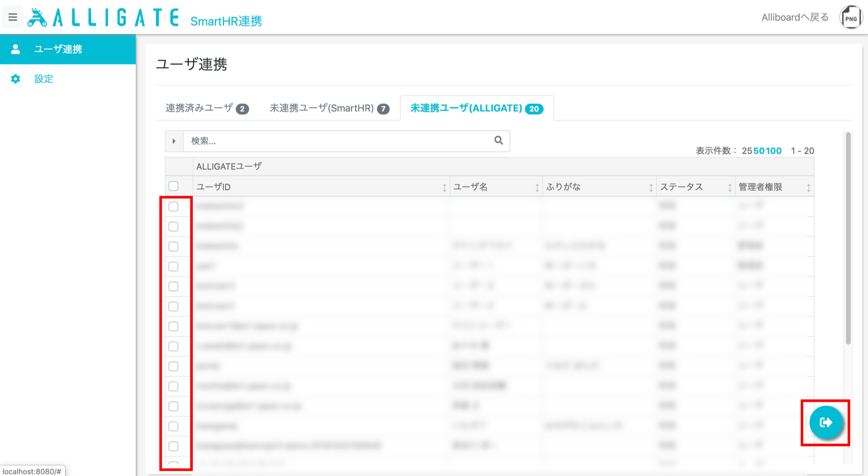Click the ALLIGATE logo
Viewport: 868px width, 476px height.
click(x=103, y=18)
